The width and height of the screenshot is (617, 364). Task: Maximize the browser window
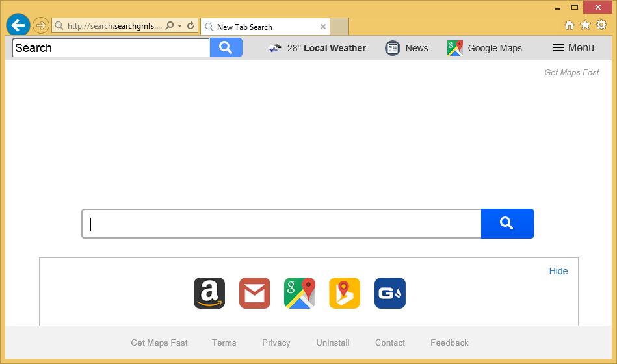tap(575, 8)
